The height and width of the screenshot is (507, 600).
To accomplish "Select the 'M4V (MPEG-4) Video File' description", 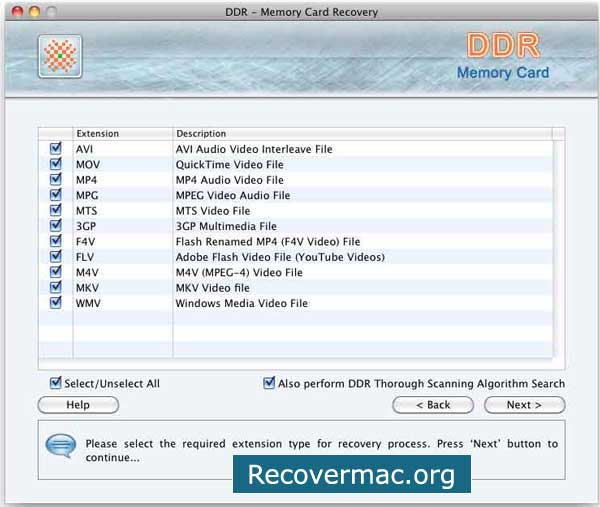I will pos(239,272).
